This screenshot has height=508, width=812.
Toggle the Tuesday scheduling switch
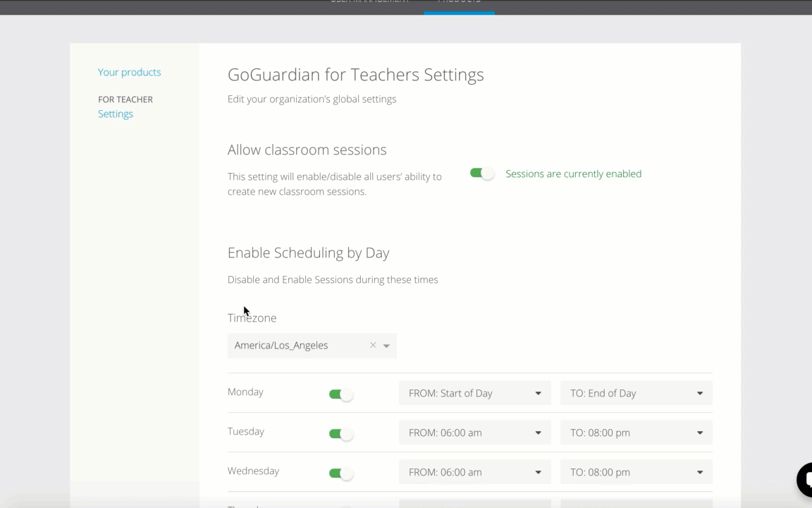[340, 434]
